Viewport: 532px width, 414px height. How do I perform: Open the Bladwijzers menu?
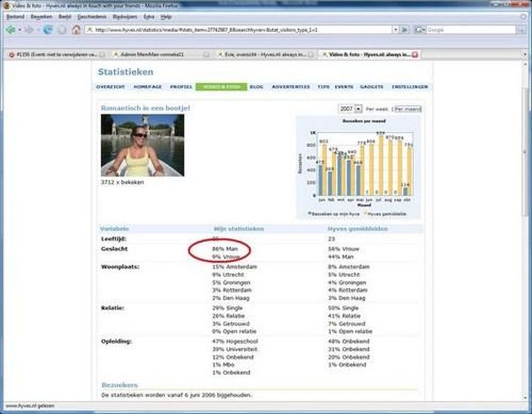tap(121, 16)
